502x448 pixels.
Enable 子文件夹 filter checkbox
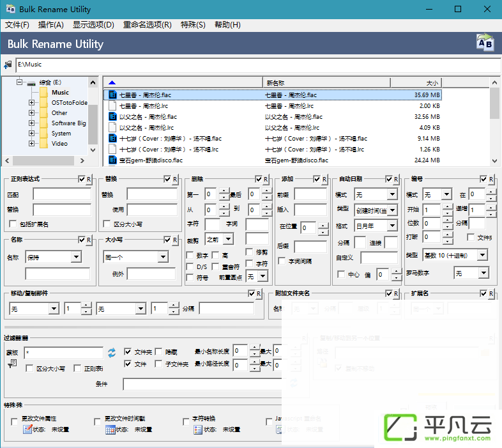coord(158,364)
